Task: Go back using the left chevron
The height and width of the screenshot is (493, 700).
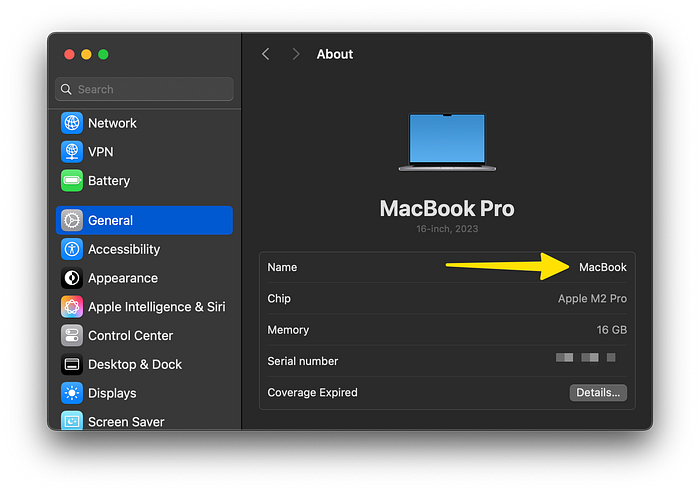Action: click(266, 54)
